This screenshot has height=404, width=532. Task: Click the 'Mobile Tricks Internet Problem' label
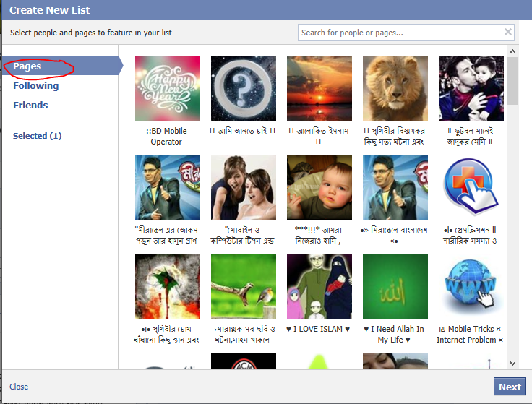point(470,334)
